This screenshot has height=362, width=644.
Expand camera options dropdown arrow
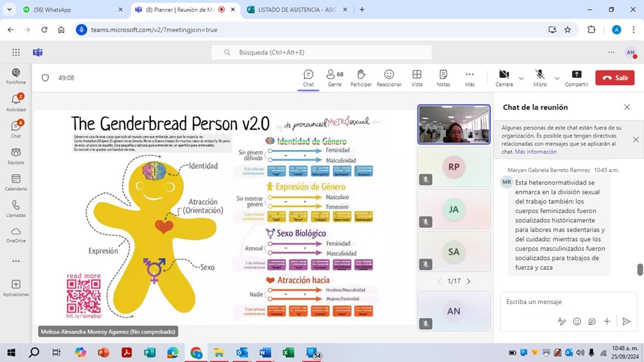[521, 78]
